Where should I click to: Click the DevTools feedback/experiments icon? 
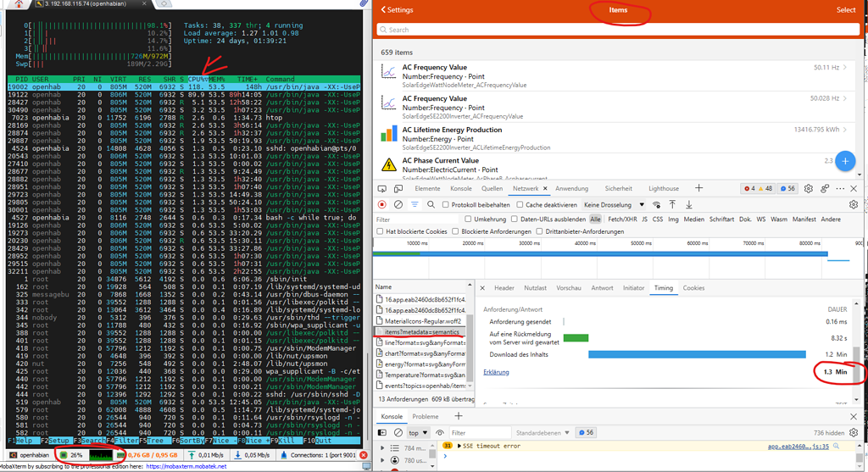pyautogui.click(x=825, y=189)
